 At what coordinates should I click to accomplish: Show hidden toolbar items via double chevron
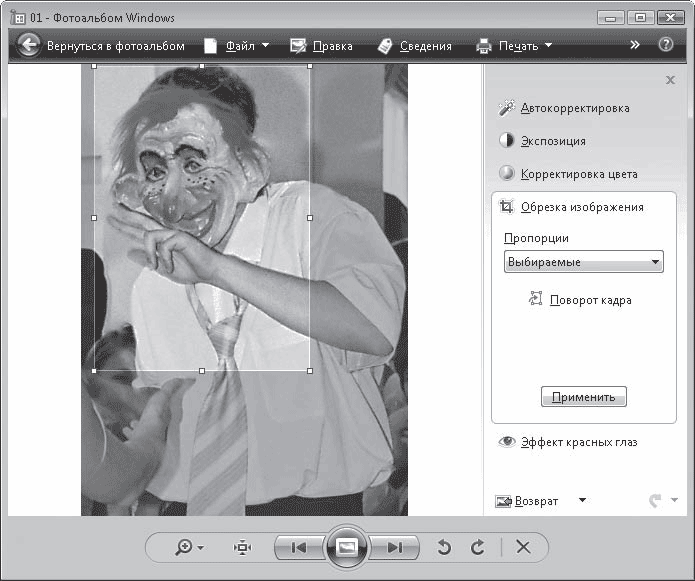(635, 45)
